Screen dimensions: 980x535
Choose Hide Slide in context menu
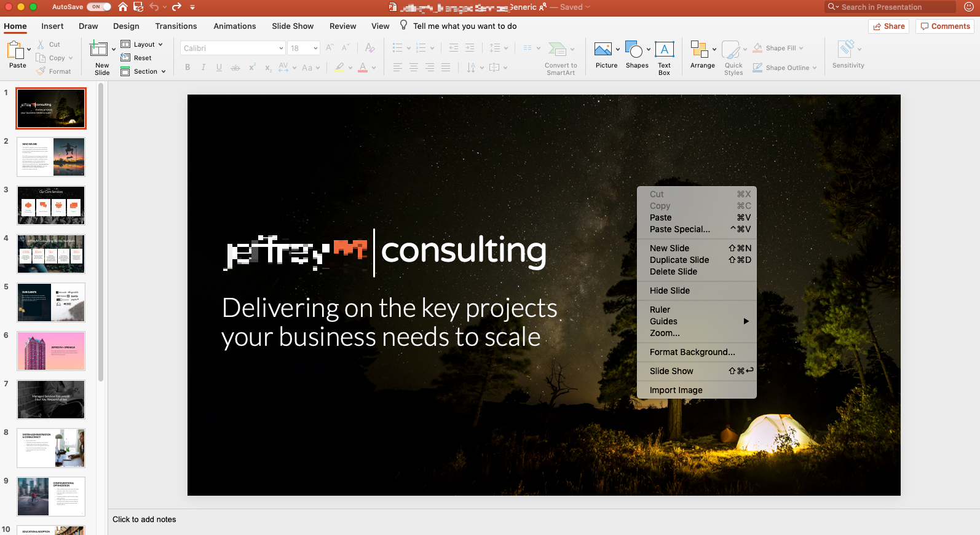[697, 291]
